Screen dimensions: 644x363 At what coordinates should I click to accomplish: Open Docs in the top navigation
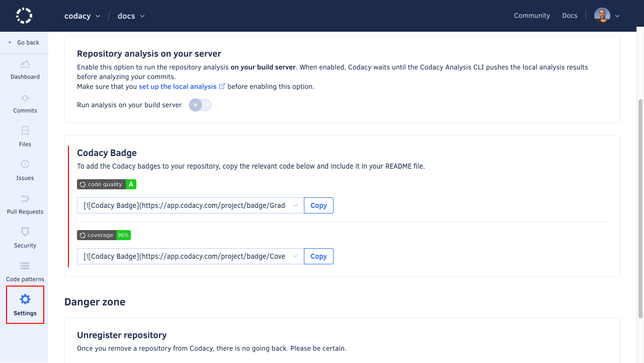(570, 16)
